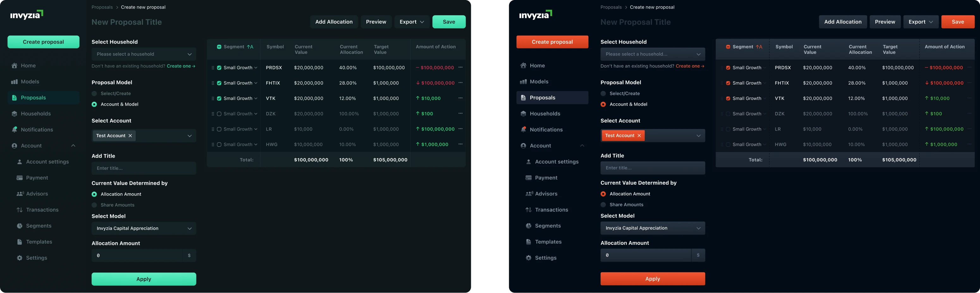The height and width of the screenshot is (293, 980).
Task: Check the DZK row checkbox in the green-theme table
Action: coord(219,114)
